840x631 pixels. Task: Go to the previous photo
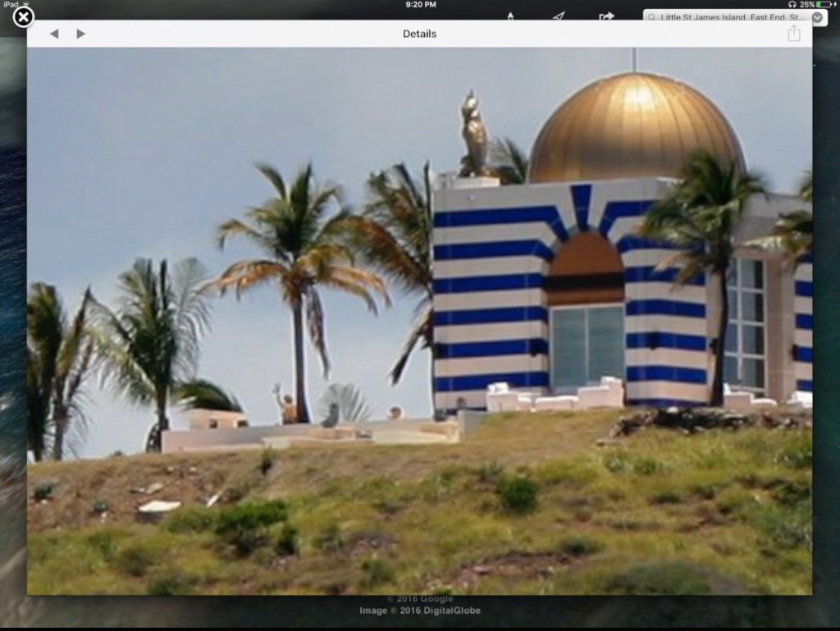pos(54,34)
